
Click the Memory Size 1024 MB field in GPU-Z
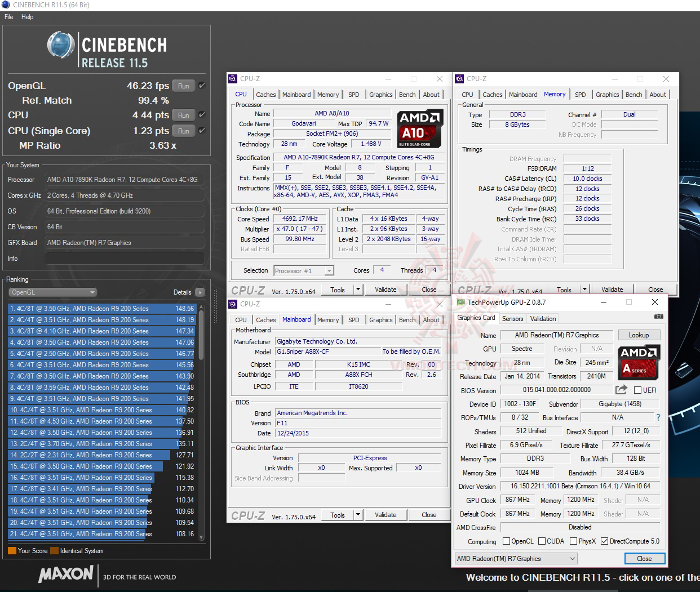tap(527, 473)
